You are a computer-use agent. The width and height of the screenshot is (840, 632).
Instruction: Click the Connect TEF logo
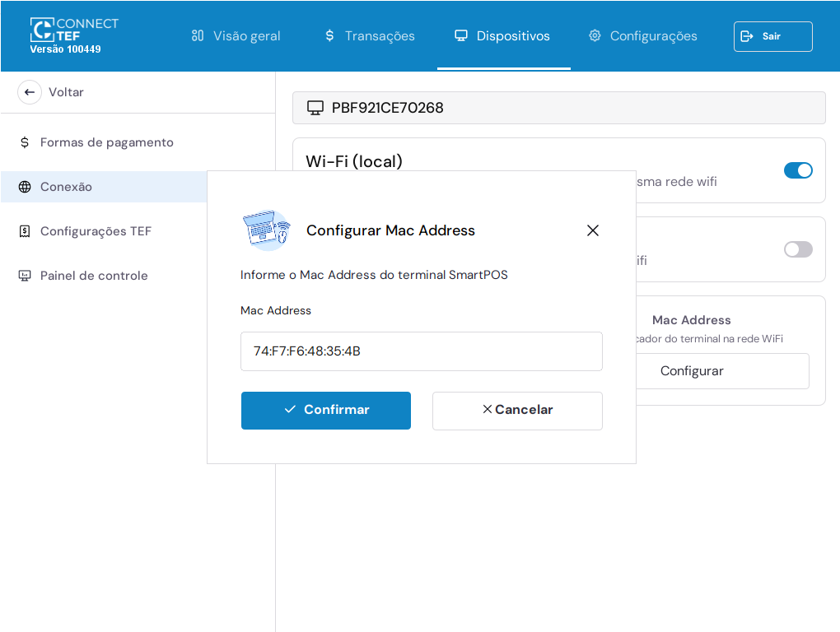(x=73, y=30)
